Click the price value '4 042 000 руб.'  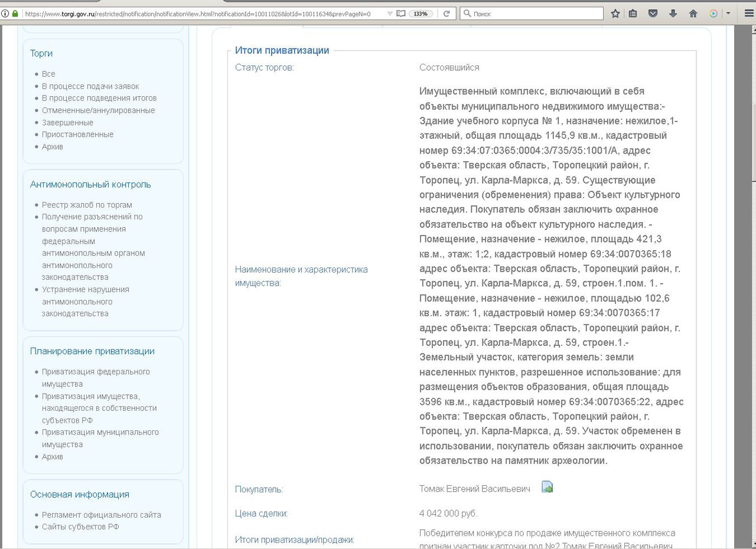(448, 514)
